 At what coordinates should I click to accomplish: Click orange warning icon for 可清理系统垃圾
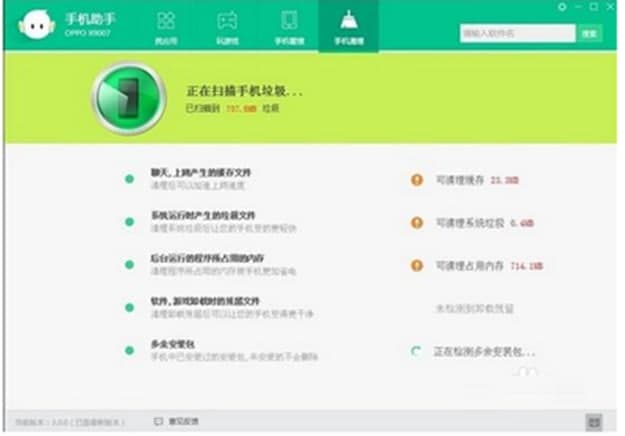point(417,222)
